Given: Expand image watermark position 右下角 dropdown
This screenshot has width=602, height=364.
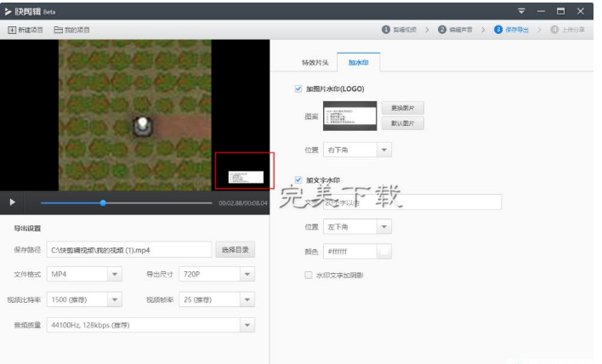Looking at the screenshot, I should click(x=383, y=150).
